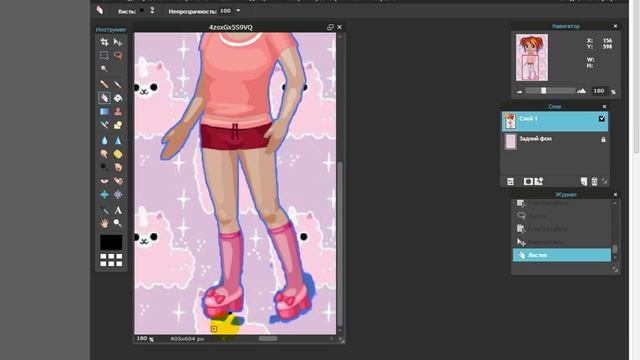This screenshot has width=640, height=360.
Task: Select the Dodge tool
Action: [104, 167]
